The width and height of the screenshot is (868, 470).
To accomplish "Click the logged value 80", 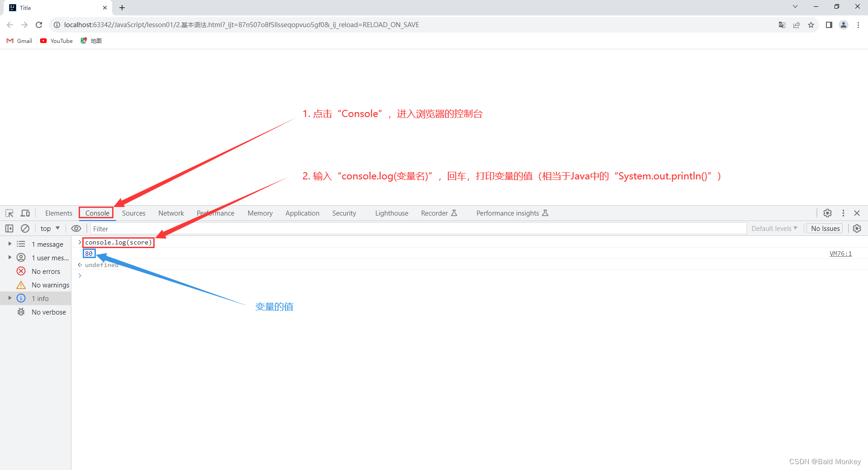I will [89, 254].
